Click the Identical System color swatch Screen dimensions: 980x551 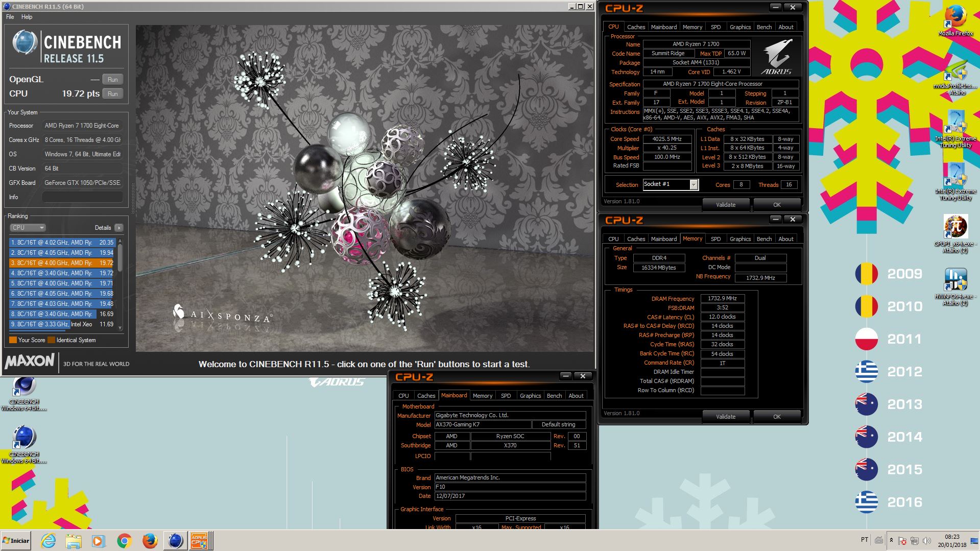(51, 340)
